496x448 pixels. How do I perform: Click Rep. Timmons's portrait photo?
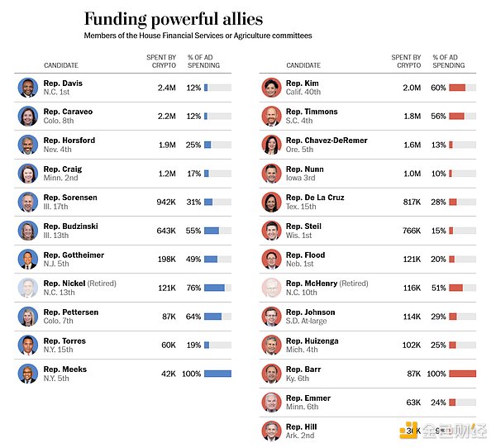point(271,116)
